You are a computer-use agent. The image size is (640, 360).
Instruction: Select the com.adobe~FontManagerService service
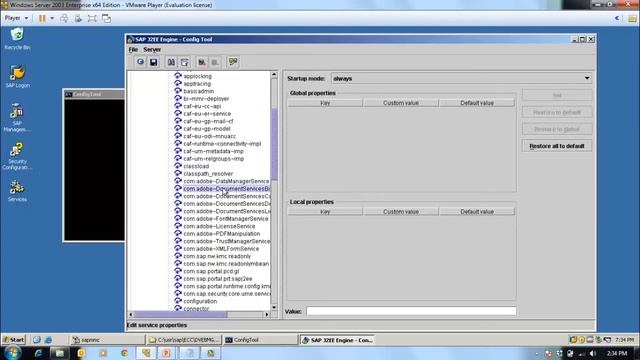pyautogui.click(x=226, y=219)
